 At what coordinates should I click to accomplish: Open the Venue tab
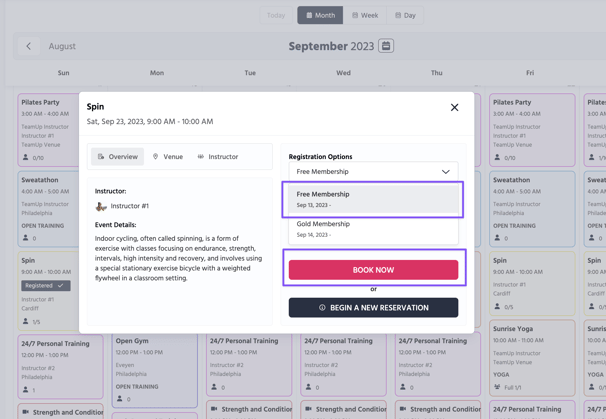click(x=167, y=157)
